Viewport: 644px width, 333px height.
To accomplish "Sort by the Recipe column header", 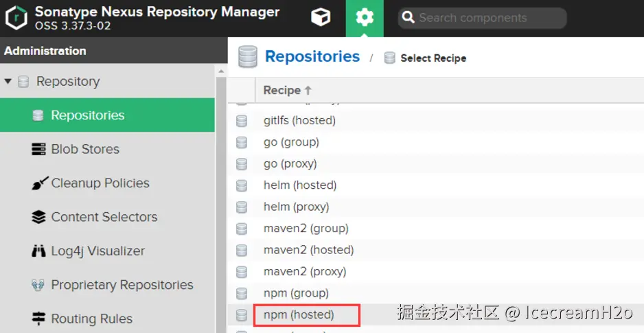I will click(287, 91).
